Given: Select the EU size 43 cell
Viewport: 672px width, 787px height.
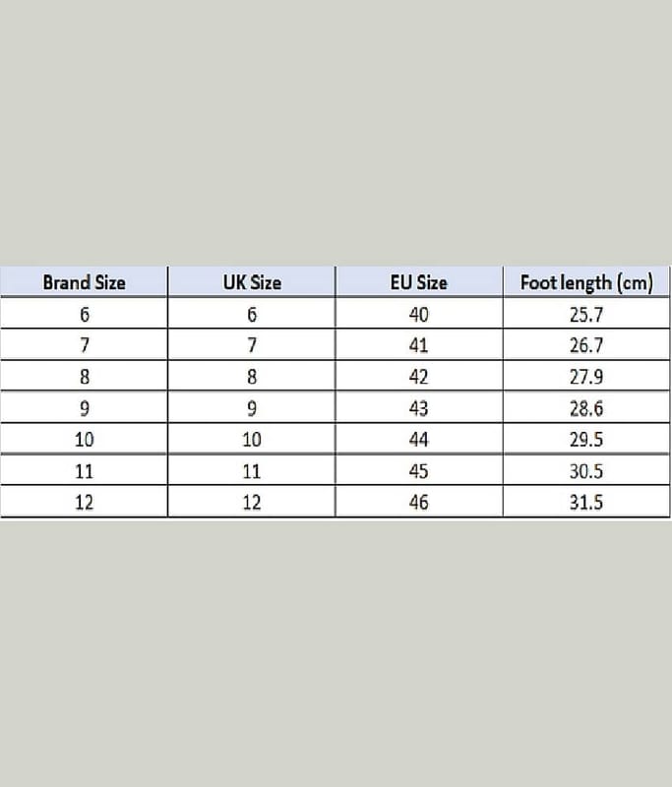Looking at the screenshot, I should click(418, 408).
